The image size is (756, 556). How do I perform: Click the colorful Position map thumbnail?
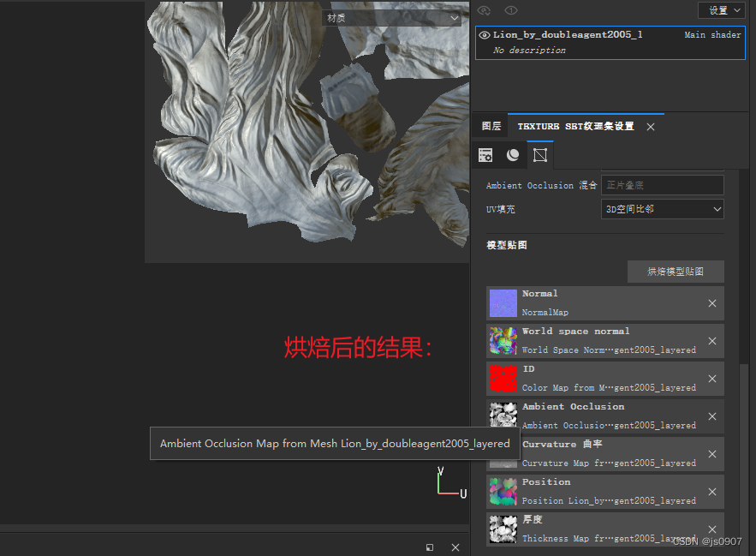503,492
